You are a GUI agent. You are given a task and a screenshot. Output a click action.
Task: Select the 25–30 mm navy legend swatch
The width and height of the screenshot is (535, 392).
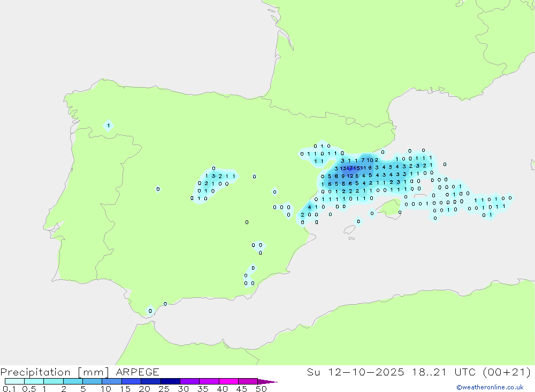(170, 381)
